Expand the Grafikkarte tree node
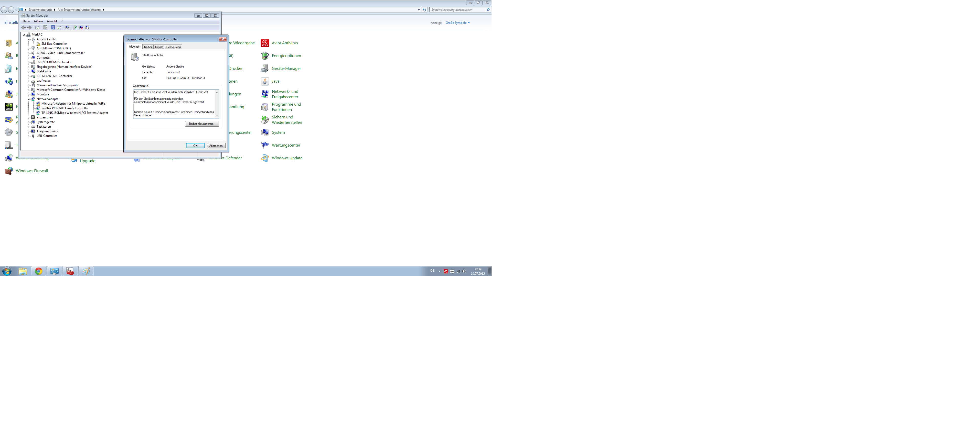The width and height of the screenshot is (980, 444). tap(29, 71)
